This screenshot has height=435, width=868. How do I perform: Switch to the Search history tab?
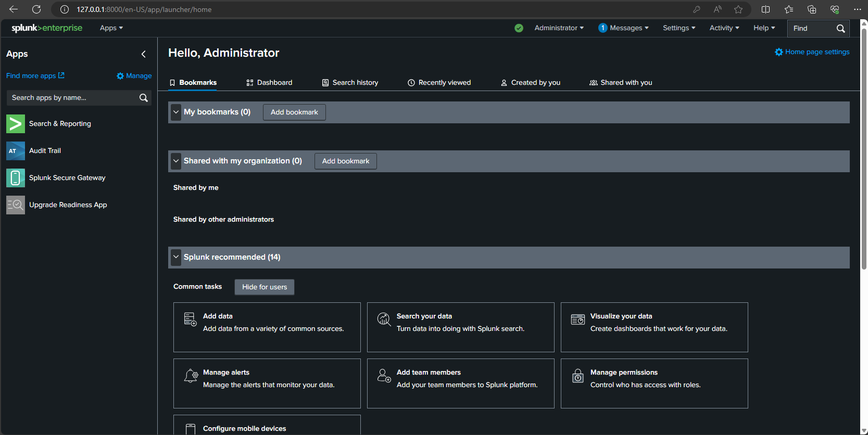(350, 83)
